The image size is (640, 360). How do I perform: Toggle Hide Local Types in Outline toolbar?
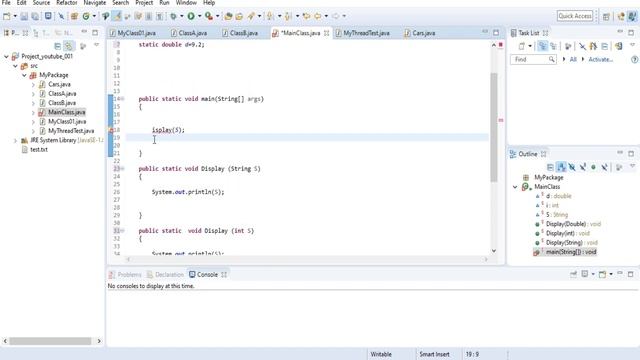604,167
